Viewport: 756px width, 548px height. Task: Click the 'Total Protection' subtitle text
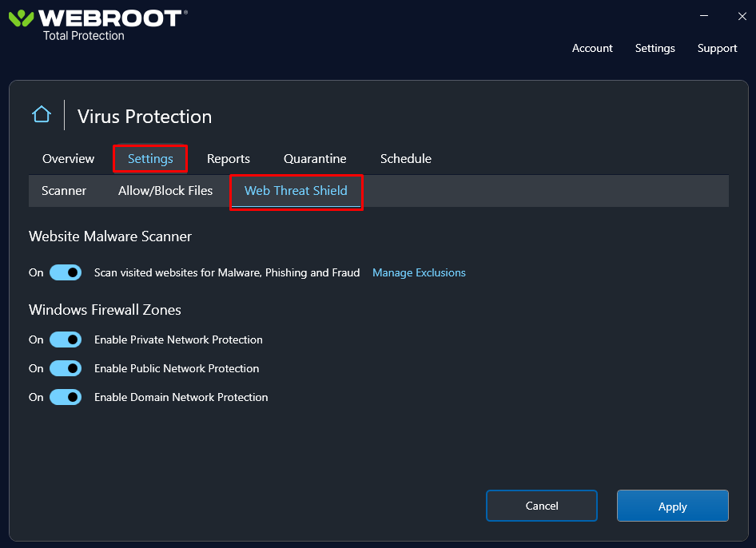84,36
